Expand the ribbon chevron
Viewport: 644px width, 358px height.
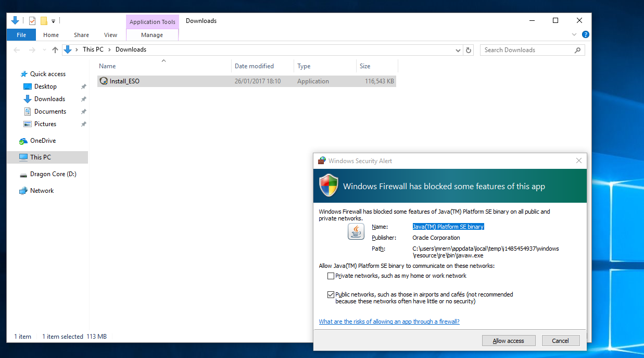(x=574, y=35)
